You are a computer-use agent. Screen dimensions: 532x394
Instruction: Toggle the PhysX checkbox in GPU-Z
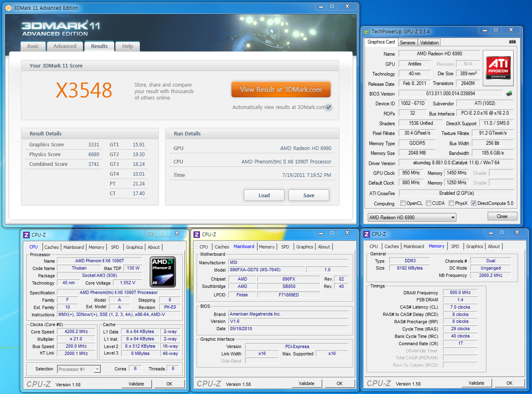point(451,203)
